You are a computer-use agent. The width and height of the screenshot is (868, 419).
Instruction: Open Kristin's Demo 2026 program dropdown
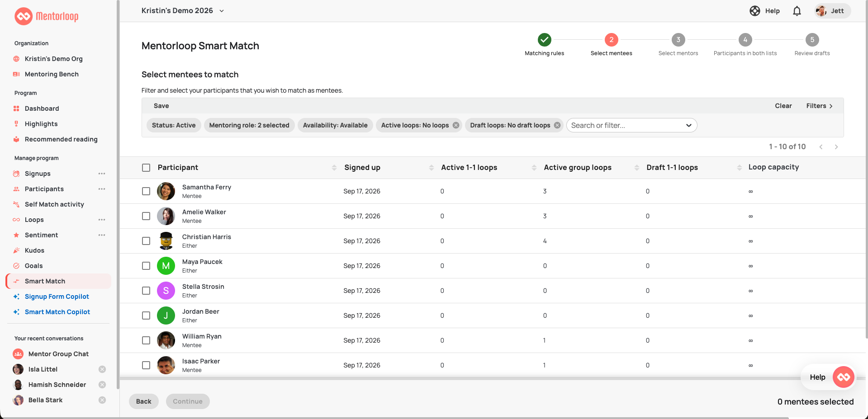click(x=183, y=10)
